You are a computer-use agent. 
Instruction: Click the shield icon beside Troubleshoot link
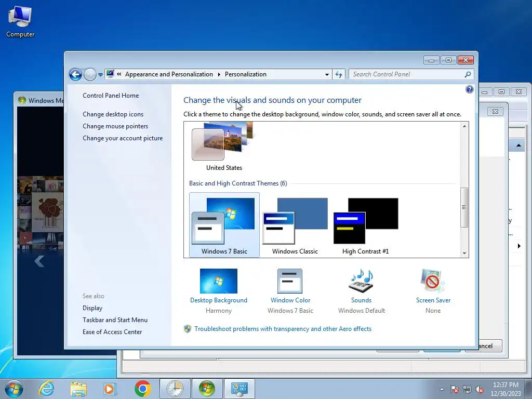click(x=187, y=329)
